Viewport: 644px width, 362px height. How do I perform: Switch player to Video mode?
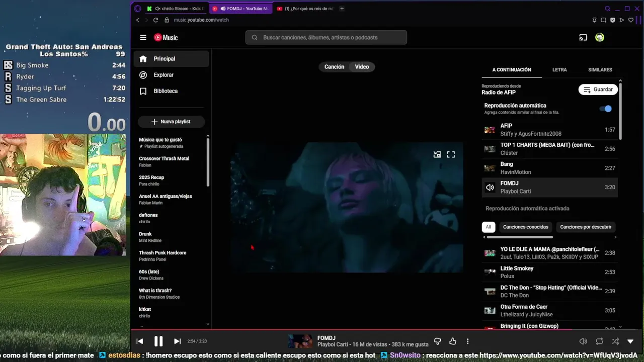point(362,67)
